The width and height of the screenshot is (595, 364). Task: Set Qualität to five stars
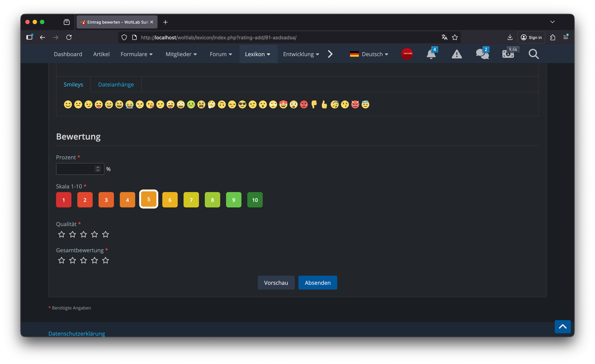(106, 234)
